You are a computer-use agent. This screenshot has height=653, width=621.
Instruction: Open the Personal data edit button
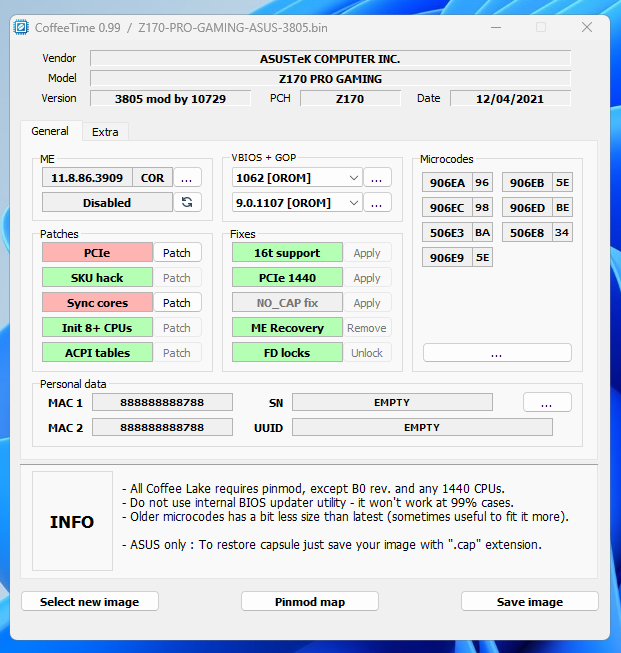tap(547, 402)
